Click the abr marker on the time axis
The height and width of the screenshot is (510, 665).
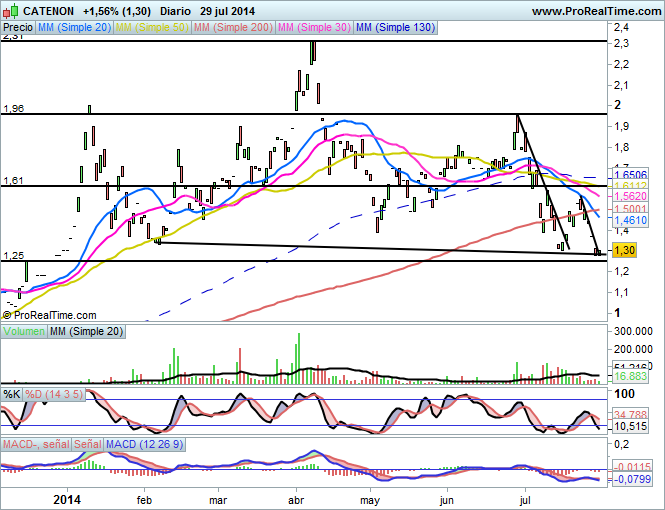pyautogui.click(x=296, y=500)
